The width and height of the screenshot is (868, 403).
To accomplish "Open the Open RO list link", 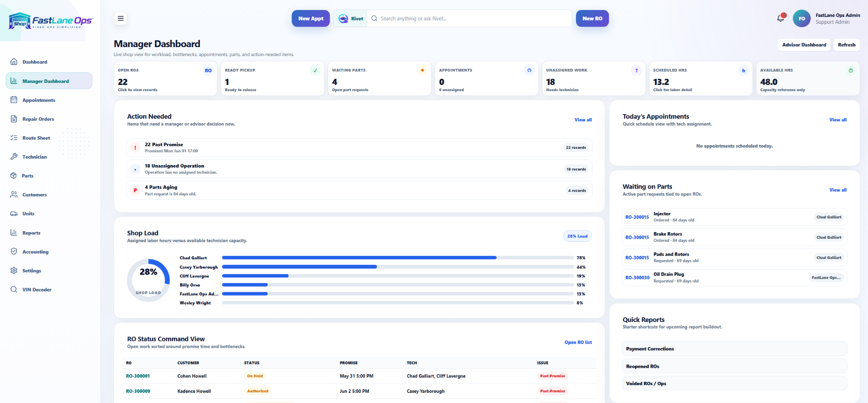I will click(578, 342).
